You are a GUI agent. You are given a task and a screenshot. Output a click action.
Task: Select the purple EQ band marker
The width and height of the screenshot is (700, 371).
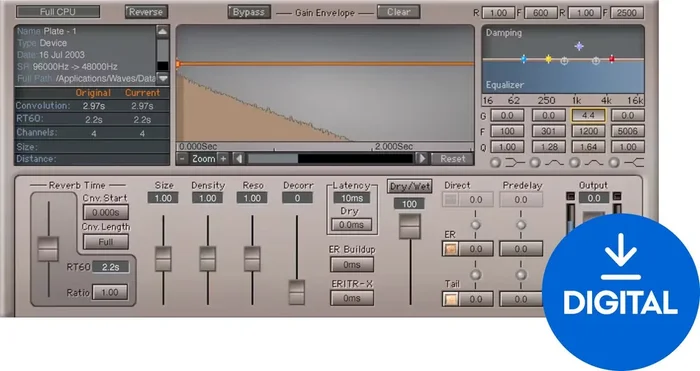[x=579, y=46]
